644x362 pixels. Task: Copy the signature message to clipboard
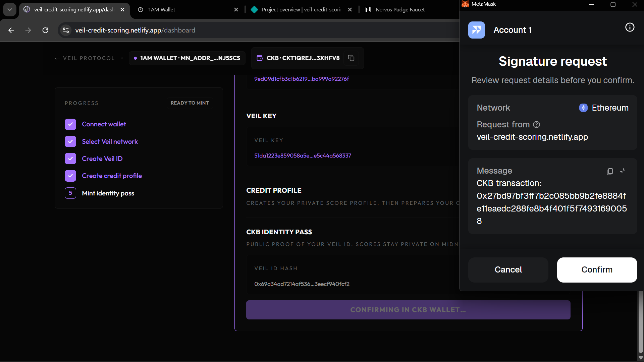(609, 172)
